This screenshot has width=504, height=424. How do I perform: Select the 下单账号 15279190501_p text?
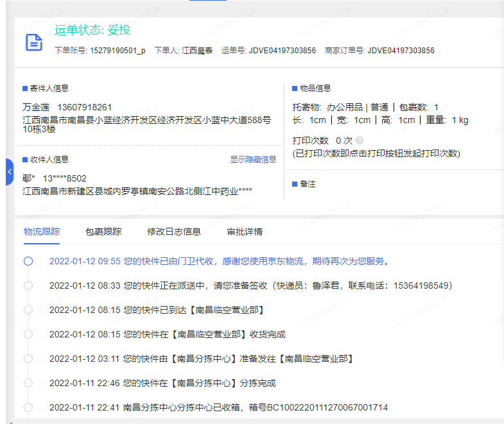(100, 51)
